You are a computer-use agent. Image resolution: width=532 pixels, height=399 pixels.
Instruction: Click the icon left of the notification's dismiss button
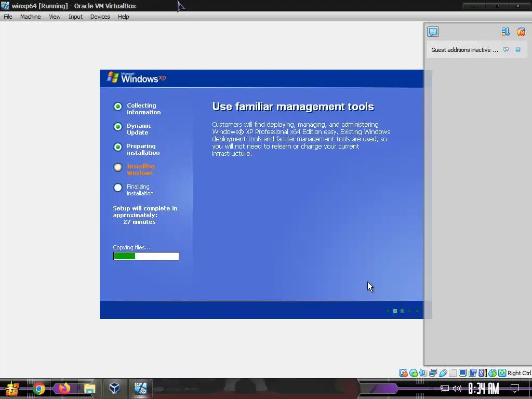506,49
